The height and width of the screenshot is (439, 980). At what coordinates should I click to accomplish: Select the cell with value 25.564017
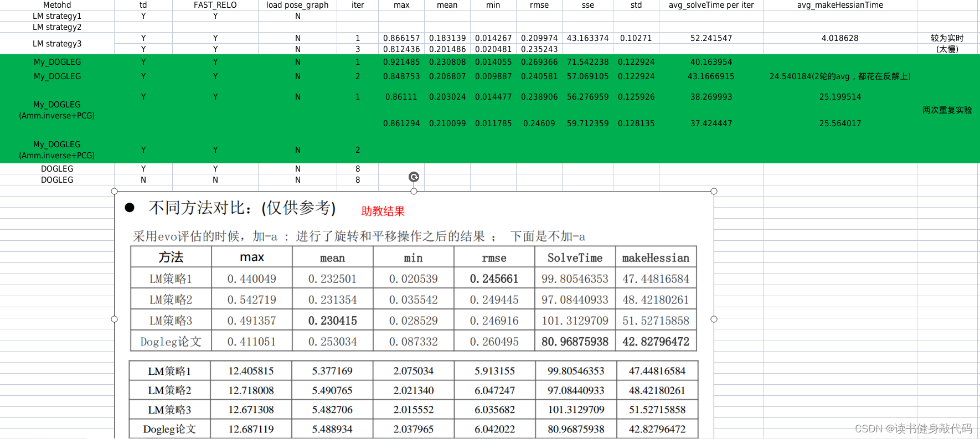[840, 123]
